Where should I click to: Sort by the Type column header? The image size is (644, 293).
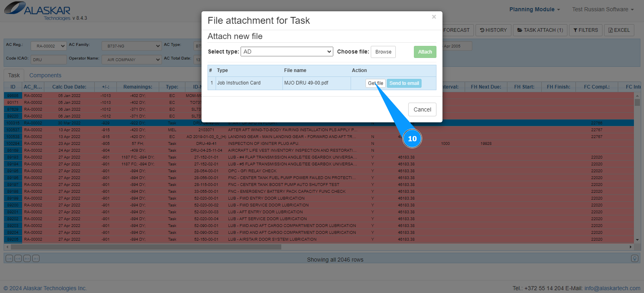click(x=172, y=87)
